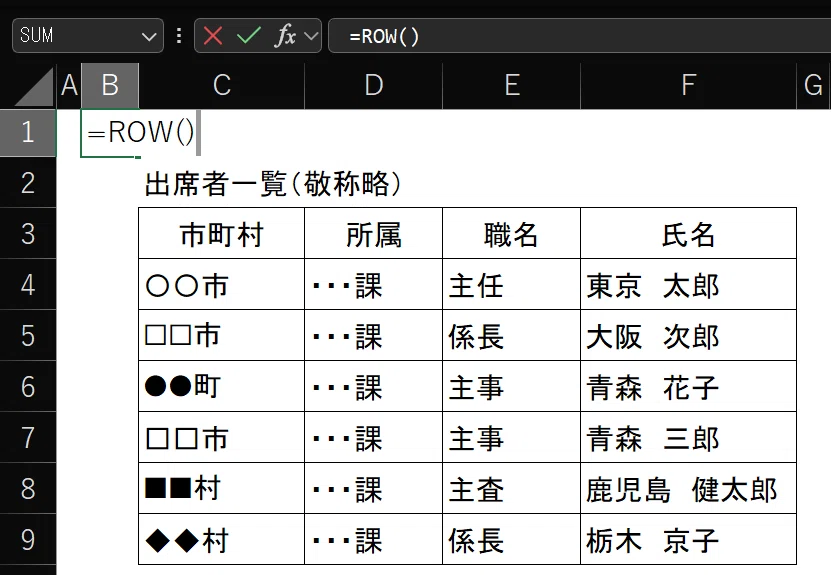Open the three-dot handle beside the Name Box
The image size is (831, 575).
179,36
